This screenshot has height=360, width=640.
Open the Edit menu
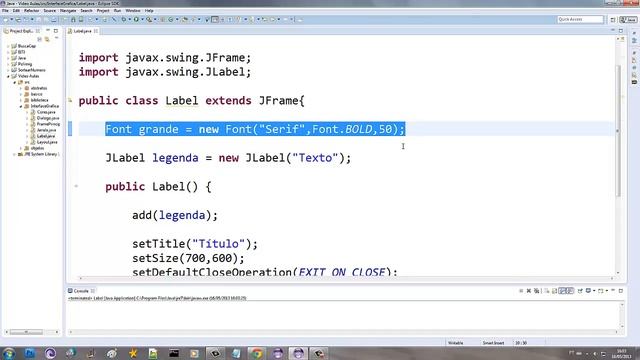click(x=16, y=11)
